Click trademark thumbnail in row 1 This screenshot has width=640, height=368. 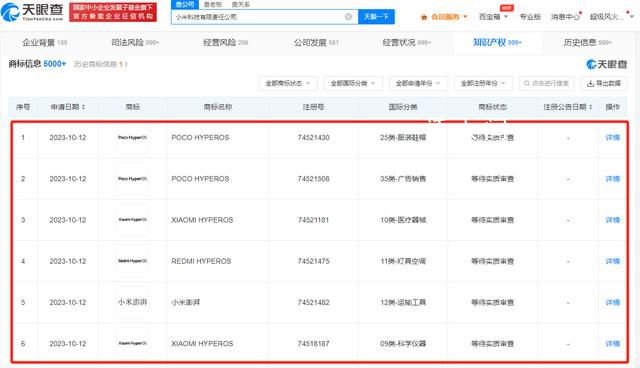132,137
